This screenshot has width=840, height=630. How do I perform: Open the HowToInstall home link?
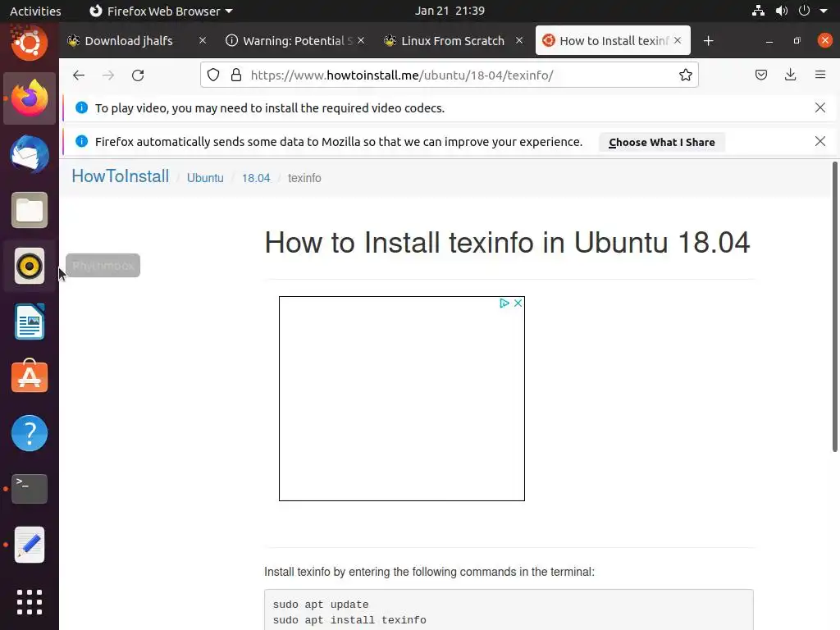[x=121, y=176]
